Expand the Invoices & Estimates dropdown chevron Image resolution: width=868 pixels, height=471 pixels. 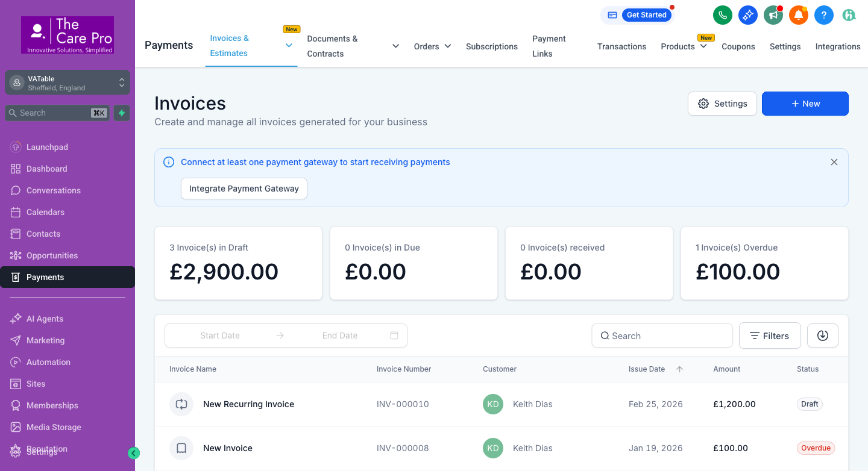point(289,46)
